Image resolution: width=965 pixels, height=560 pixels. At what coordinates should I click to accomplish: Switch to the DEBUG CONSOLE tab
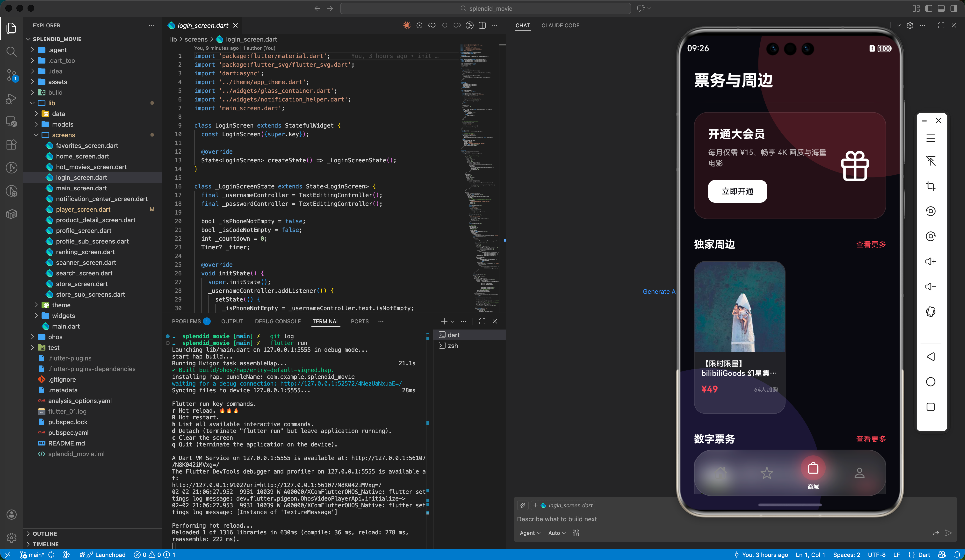(278, 322)
